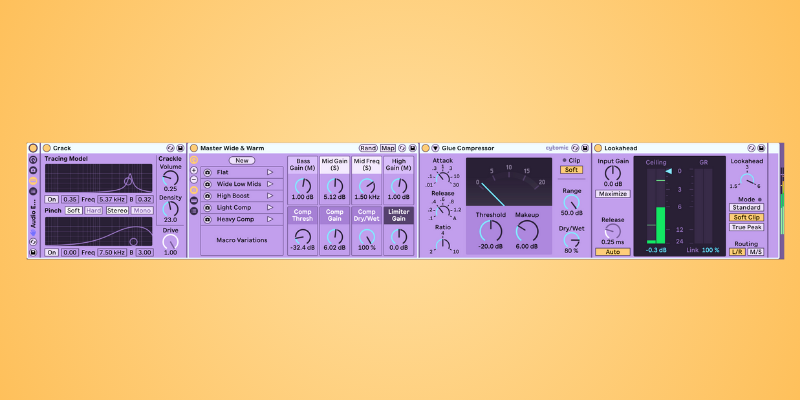Save the Glue Compressor preset
The width and height of the screenshot is (800, 400).
585,148
